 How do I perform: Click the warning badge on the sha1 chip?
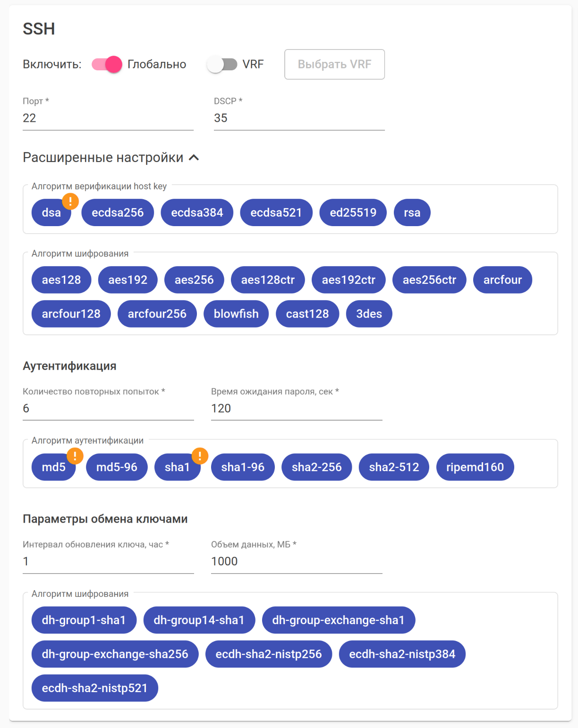(x=200, y=456)
